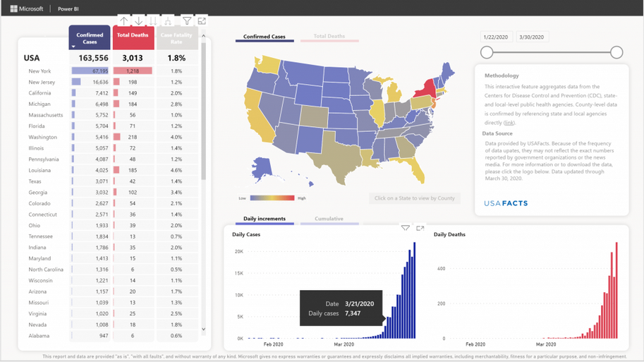Switch to Confirmed Cases map tab
Viewport: 644px width, 362px height.
(x=264, y=37)
